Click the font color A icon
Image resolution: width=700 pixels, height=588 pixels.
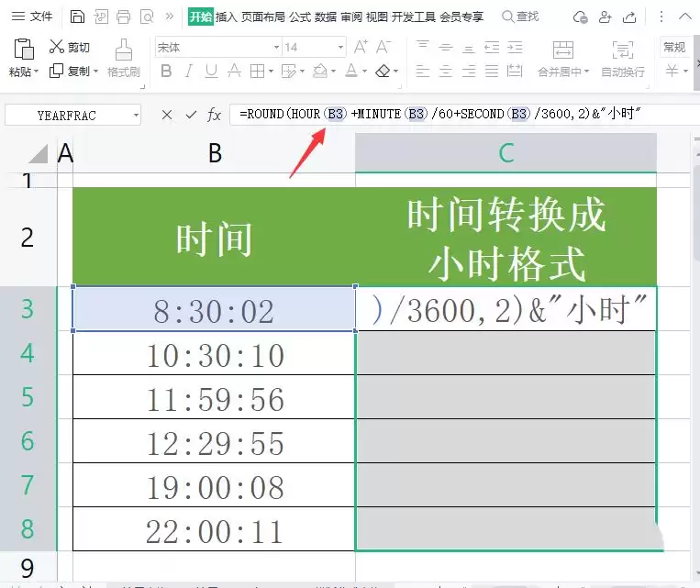pos(351,71)
